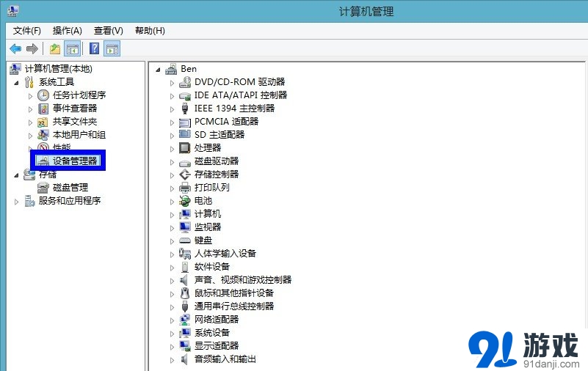Image resolution: width=588 pixels, height=371 pixels.
Task: Click the DVD/CD-ROM 驱动器 disc icon
Action: [x=185, y=82]
